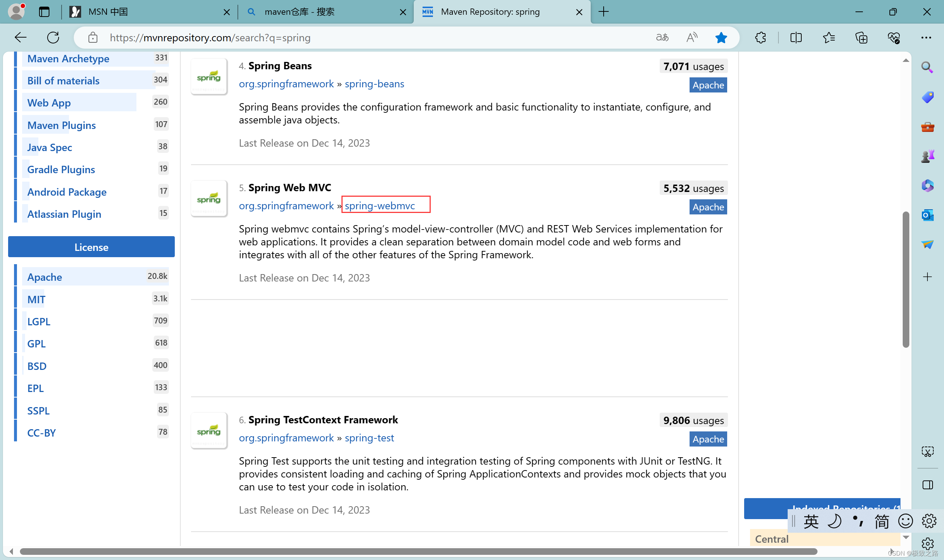Screen dimensions: 944x560
Task: Open the spring-webmvc artifact link
Action: click(379, 206)
